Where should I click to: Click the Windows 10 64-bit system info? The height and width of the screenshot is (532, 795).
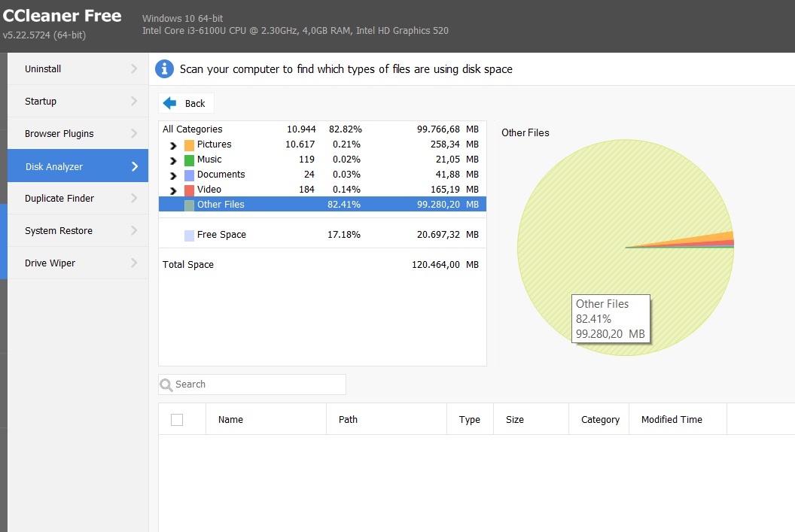182,18
